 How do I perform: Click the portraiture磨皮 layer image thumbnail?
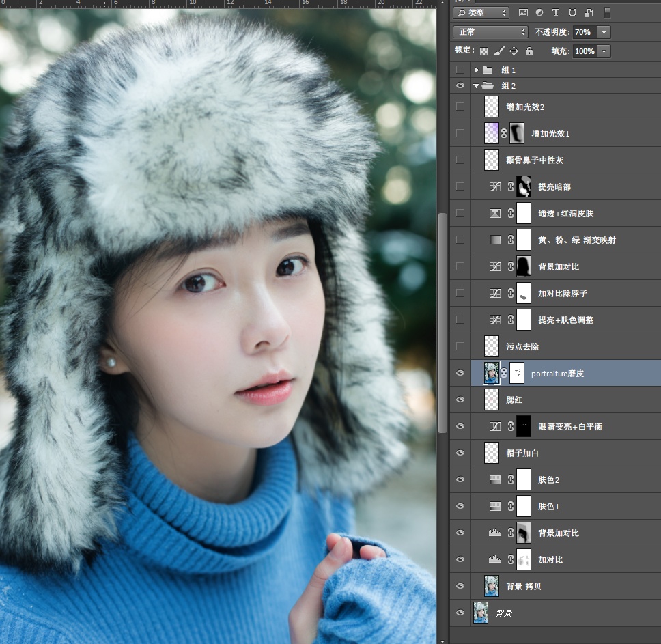492,373
